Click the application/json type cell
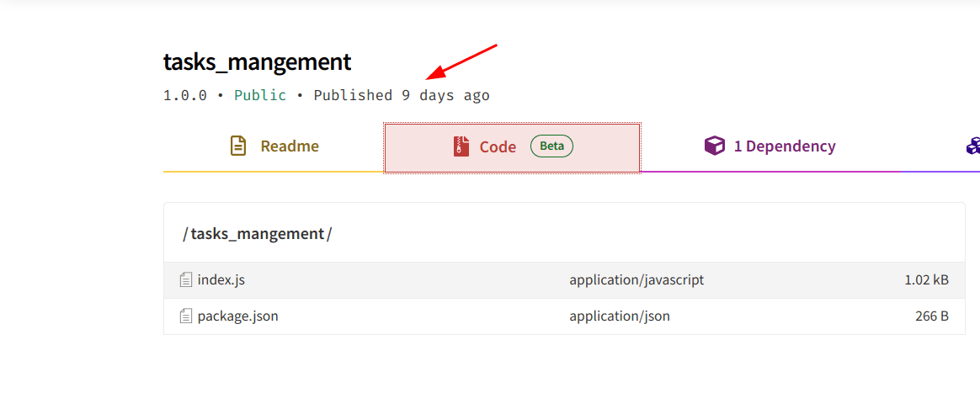 pyautogui.click(x=619, y=316)
